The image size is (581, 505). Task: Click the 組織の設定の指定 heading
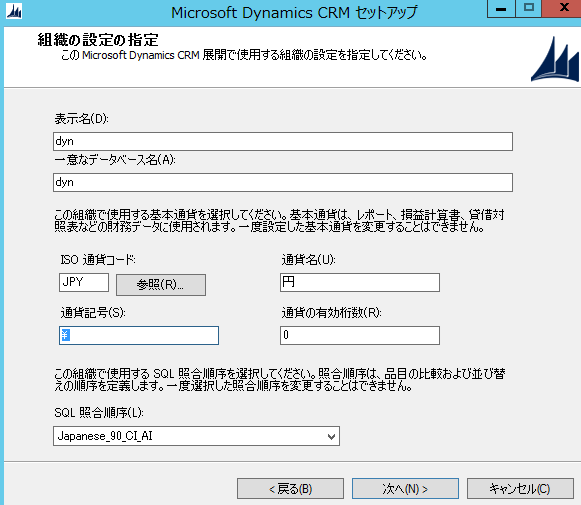[98, 40]
